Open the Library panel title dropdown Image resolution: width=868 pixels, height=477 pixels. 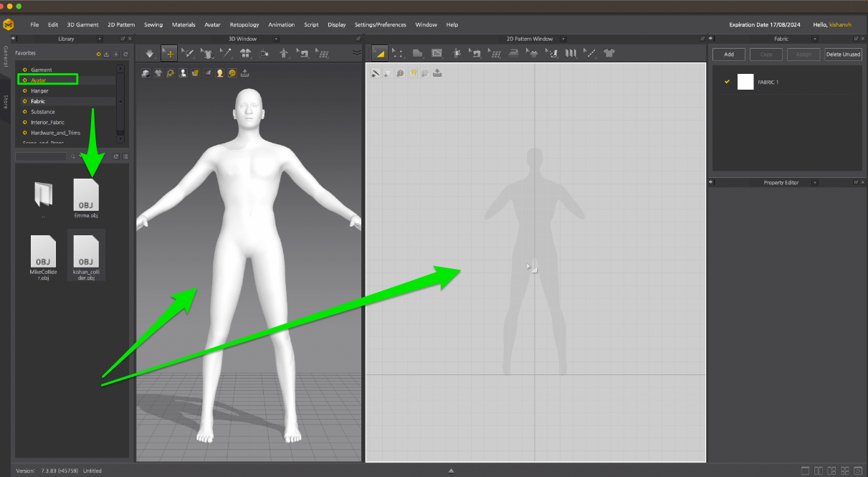pyautogui.click(x=99, y=39)
